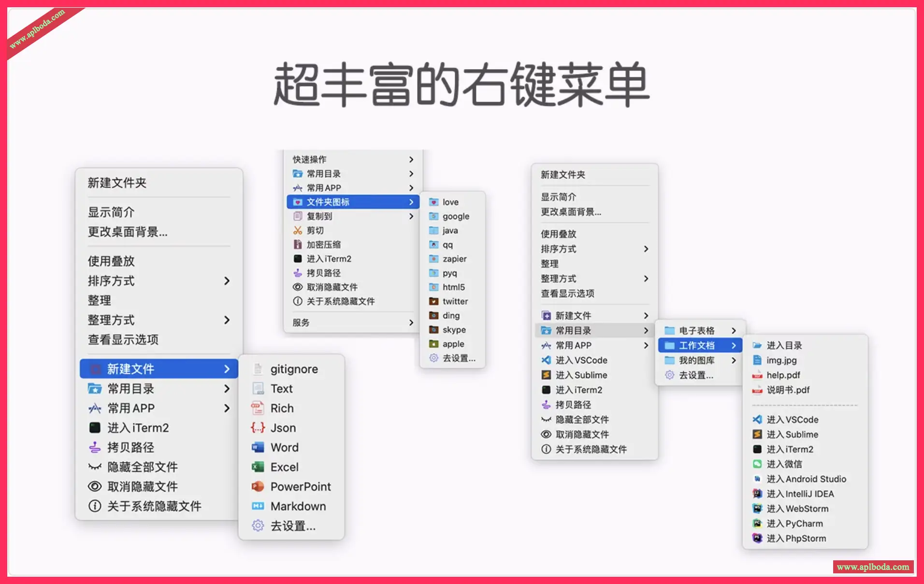Click the PyCharm icon
The height and width of the screenshot is (584, 924).
pos(757,524)
